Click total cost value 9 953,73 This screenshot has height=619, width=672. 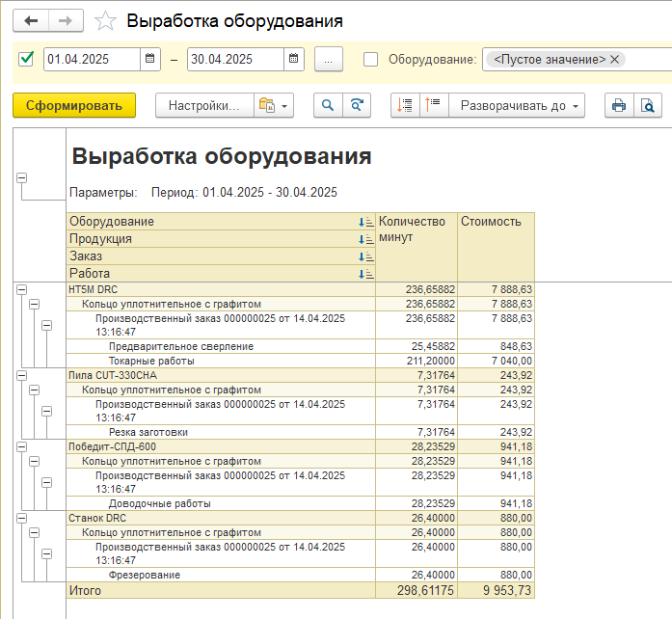click(507, 591)
